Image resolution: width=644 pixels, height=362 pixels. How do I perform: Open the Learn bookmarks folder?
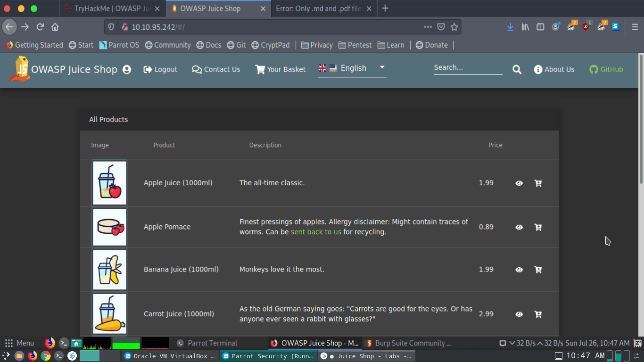pos(390,45)
